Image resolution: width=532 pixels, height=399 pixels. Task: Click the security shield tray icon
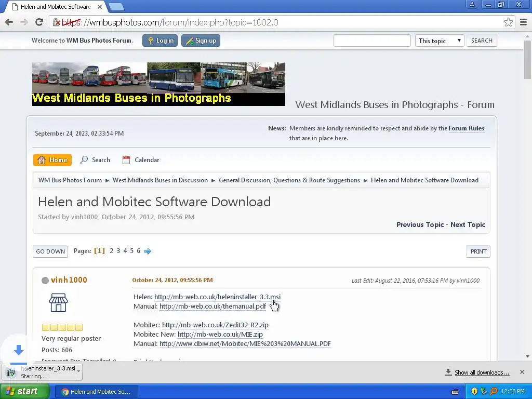pos(474,391)
